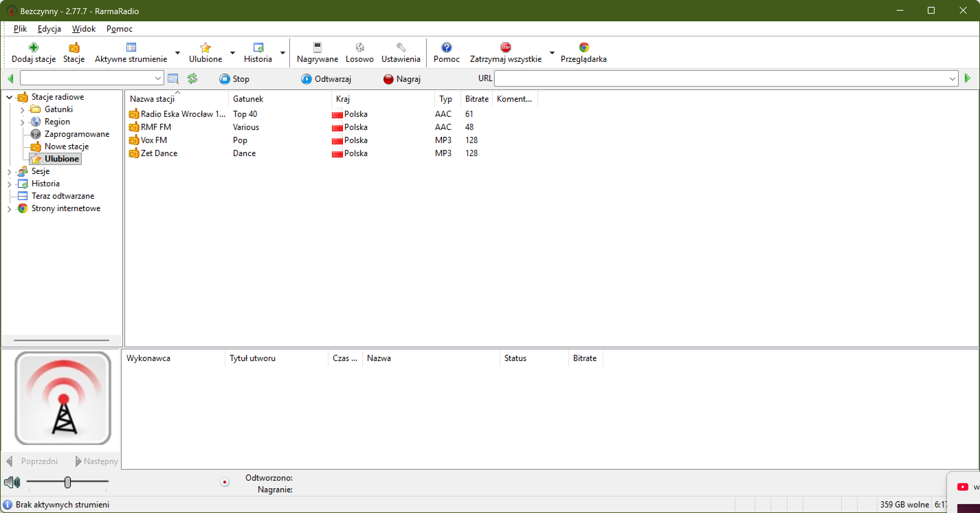Screen dimensions: 980x513
Task: Pick a random station with Losowo
Action: (x=359, y=47)
